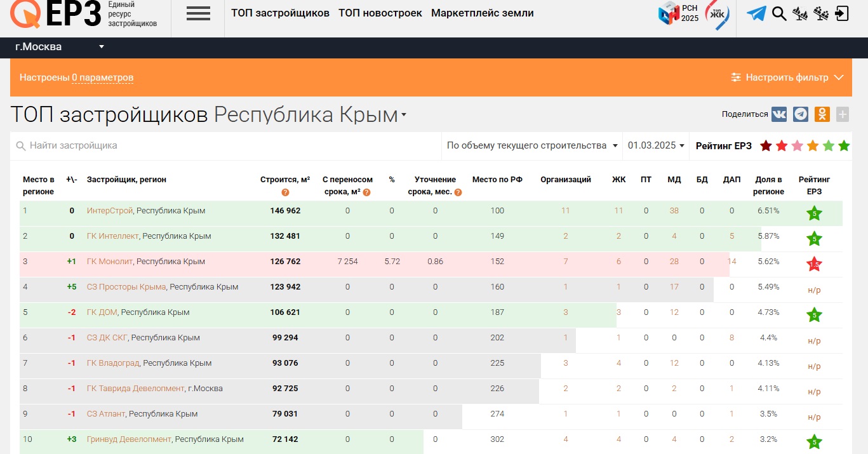Click the Место по РФ column header
Image resolution: width=868 pixels, height=454 pixels.
tap(497, 180)
